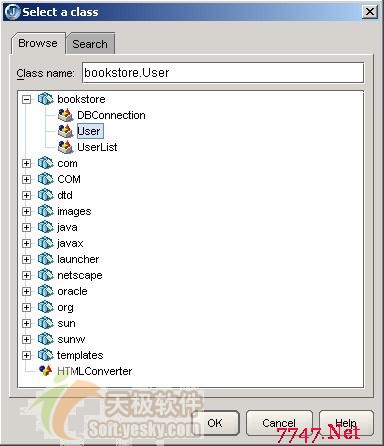
Task: Open Help for class selection
Action: pos(346,423)
